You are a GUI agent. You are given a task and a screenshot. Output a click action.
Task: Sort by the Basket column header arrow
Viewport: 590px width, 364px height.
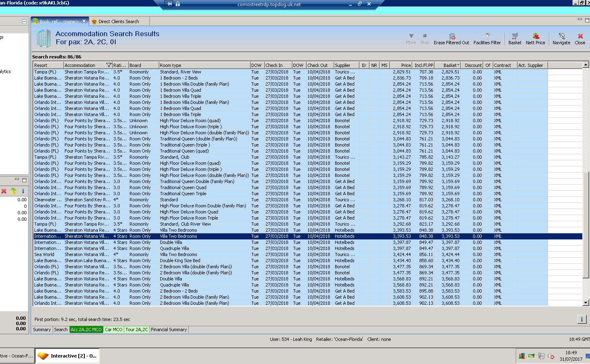459,65
